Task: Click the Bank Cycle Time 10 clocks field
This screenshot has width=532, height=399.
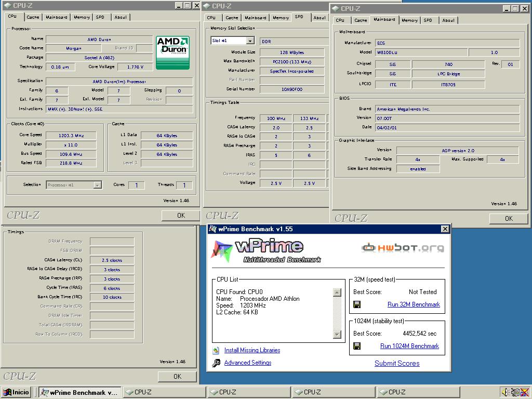Action: pos(112,297)
